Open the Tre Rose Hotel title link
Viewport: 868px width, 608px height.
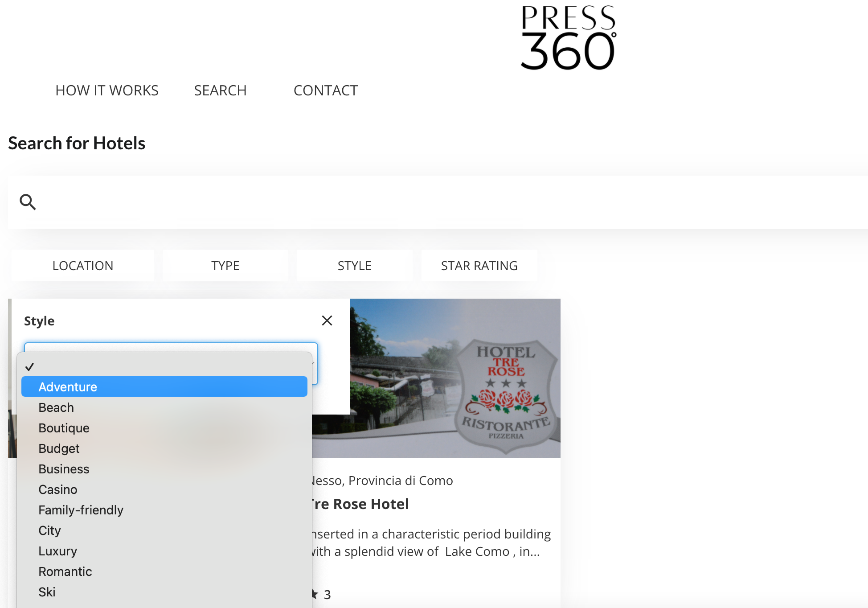[x=360, y=504]
